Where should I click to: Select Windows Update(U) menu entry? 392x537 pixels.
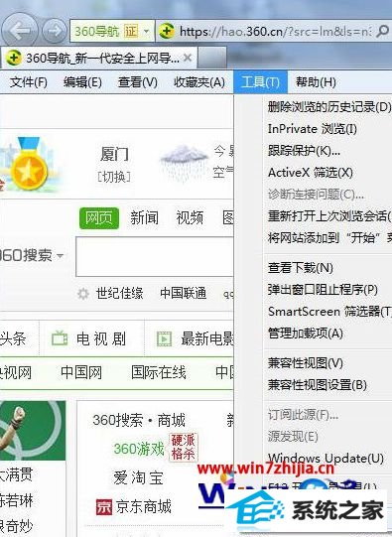coord(326,459)
